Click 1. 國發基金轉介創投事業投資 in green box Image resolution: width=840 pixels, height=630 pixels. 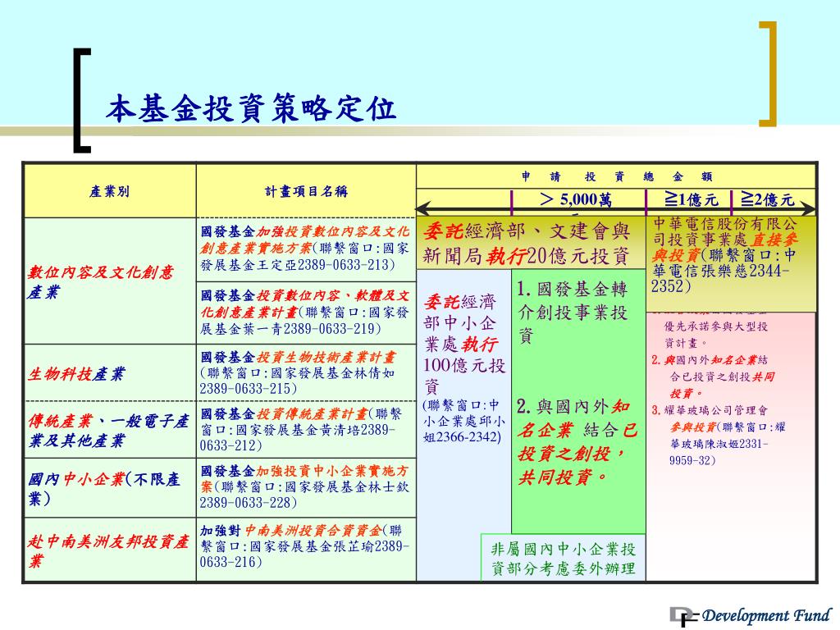[x=572, y=313]
